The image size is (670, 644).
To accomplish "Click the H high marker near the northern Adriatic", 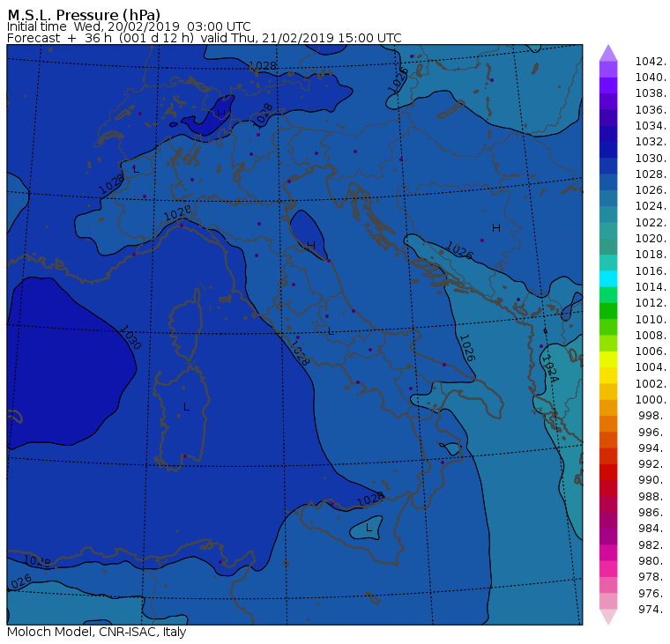I will point(311,245).
